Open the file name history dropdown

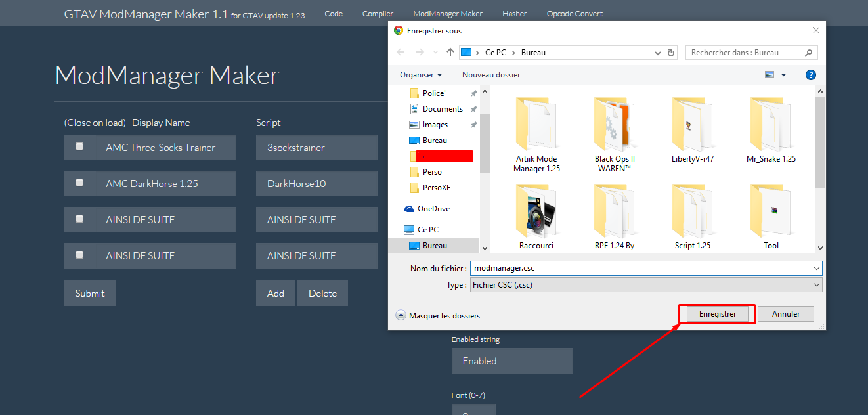point(816,268)
